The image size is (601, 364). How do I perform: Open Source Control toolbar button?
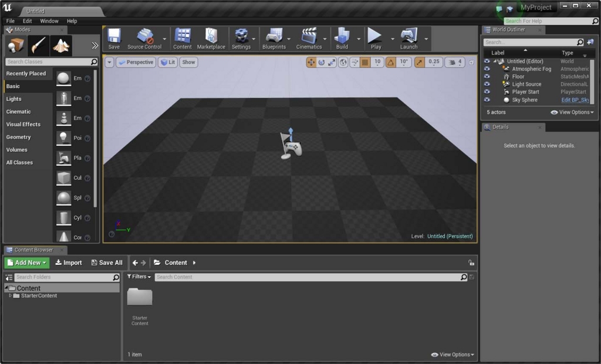144,39
